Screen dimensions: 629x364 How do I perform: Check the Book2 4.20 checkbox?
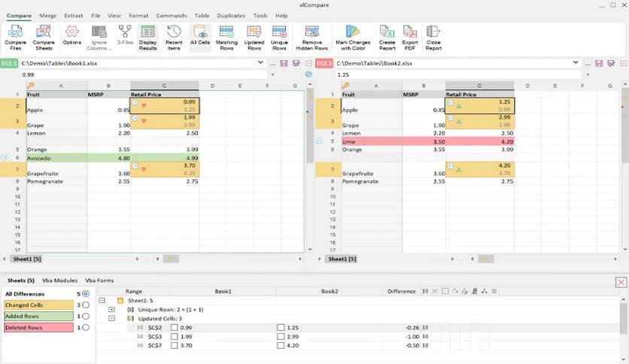click(281, 345)
